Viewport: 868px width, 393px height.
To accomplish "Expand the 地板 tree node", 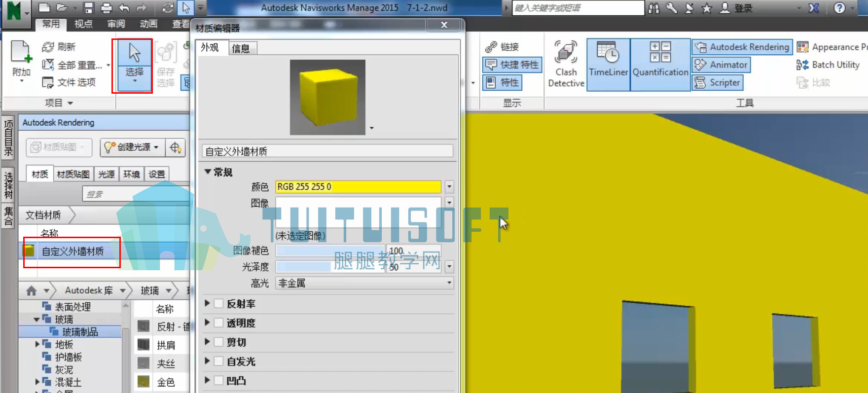I will coord(37,344).
